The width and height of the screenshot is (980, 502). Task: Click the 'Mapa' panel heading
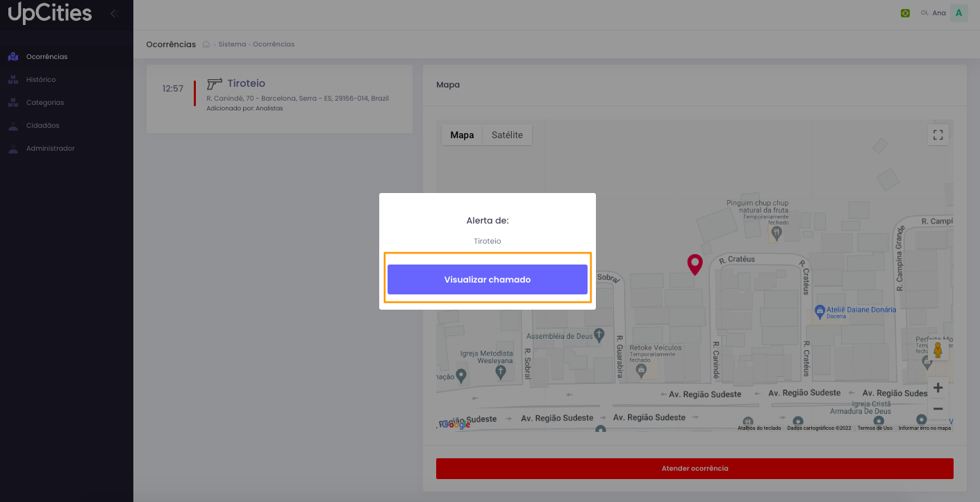coord(448,85)
